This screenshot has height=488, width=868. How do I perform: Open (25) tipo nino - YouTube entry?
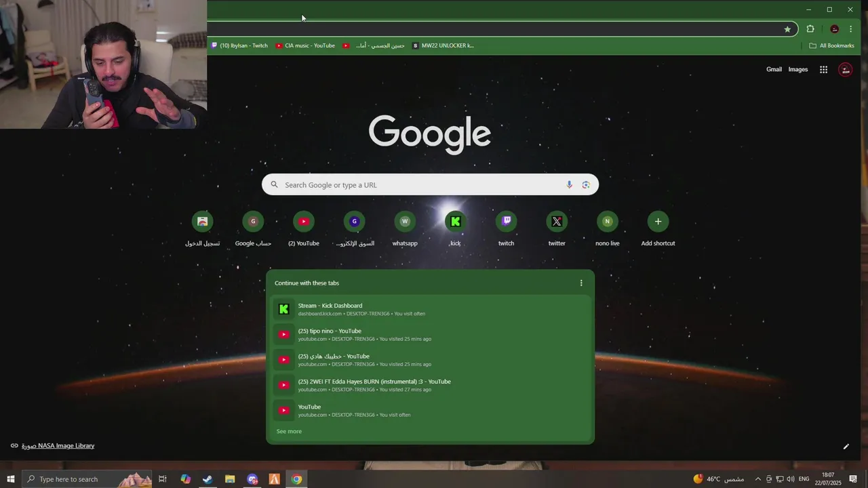(x=430, y=334)
